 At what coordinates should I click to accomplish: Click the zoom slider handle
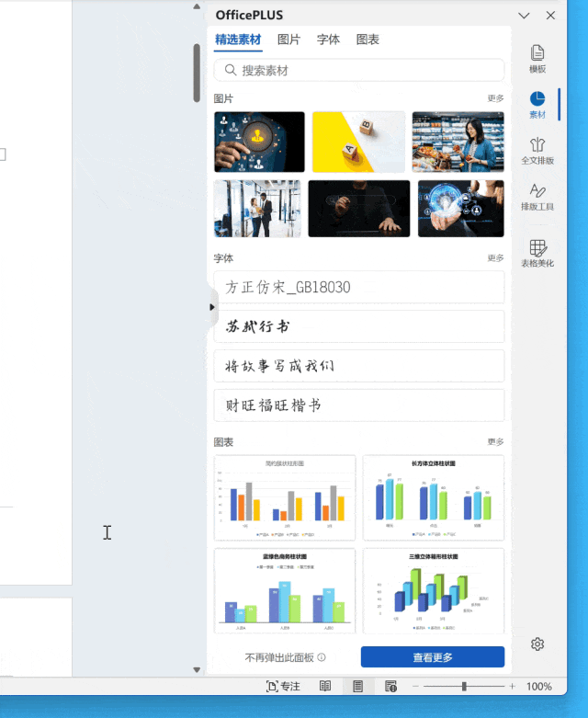(464, 687)
